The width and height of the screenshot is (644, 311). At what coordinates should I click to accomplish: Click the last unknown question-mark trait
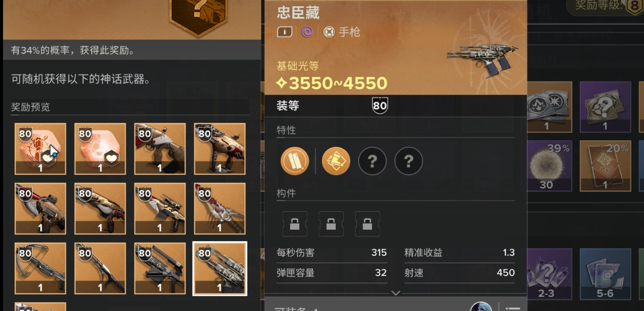coord(409,161)
